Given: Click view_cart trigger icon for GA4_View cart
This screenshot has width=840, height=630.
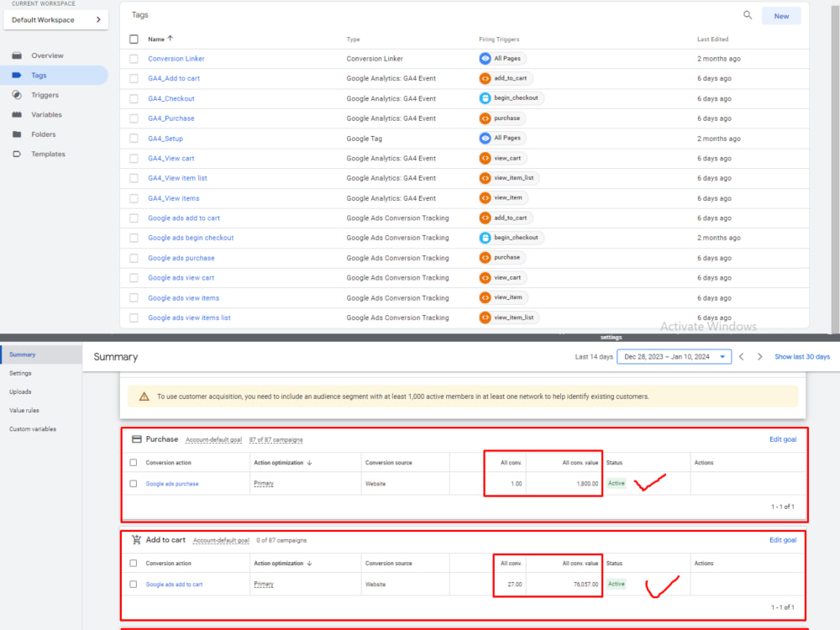Looking at the screenshot, I should coord(485,158).
